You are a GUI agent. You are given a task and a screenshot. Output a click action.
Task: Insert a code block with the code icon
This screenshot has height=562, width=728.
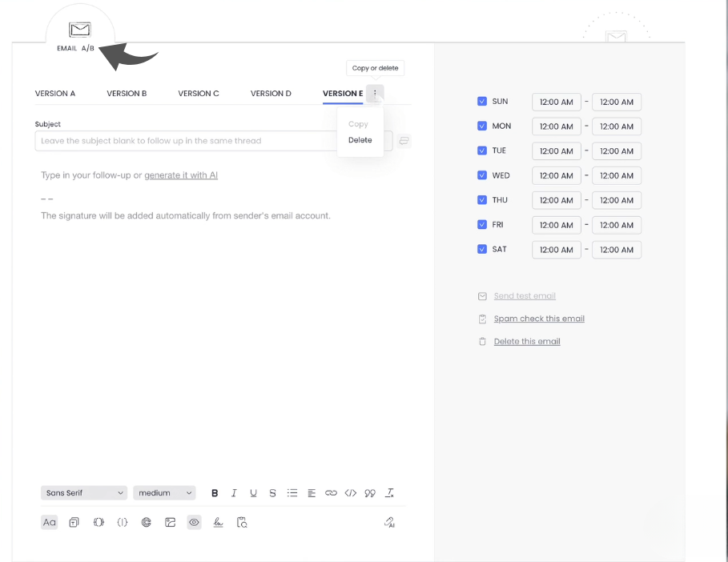click(350, 493)
